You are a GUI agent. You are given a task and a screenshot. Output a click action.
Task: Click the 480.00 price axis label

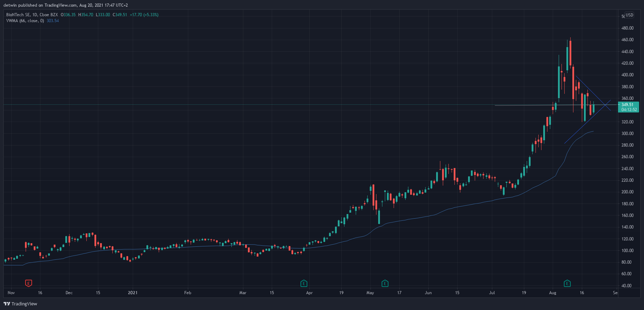click(x=627, y=28)
